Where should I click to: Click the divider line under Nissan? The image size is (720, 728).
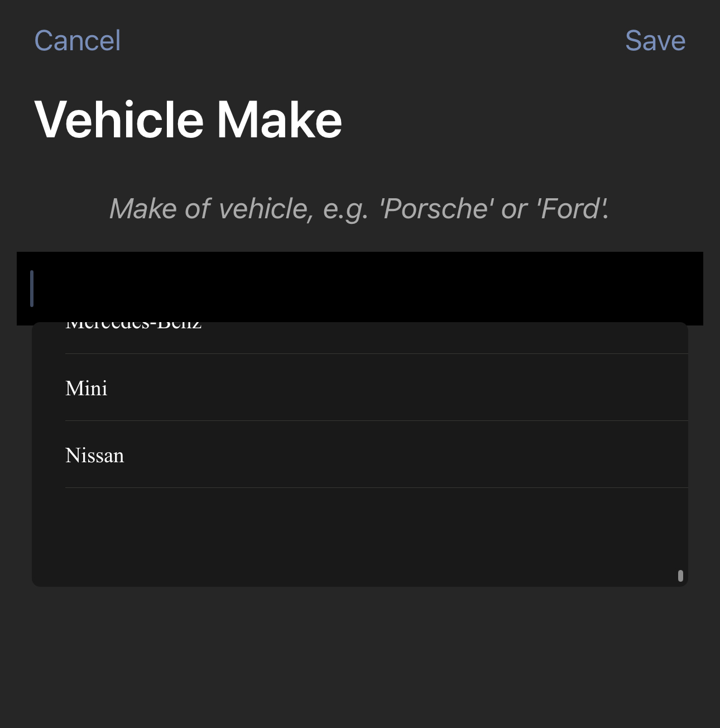coord(376,487)
